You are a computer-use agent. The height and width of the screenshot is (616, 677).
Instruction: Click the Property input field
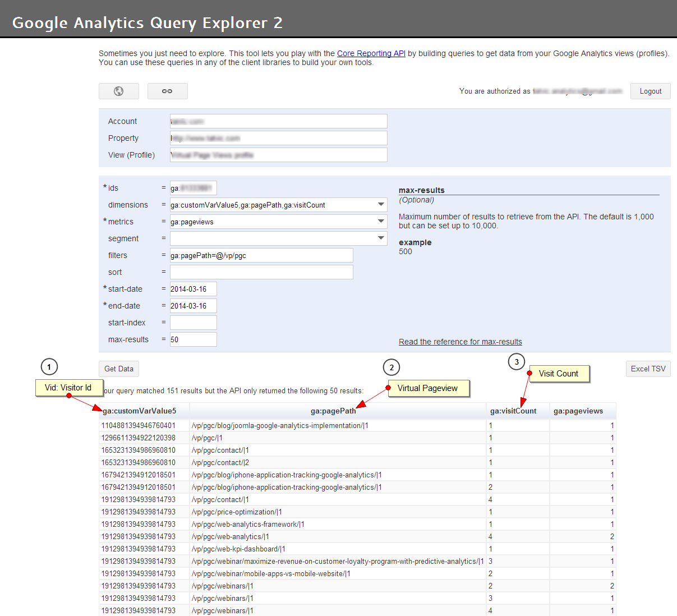[x=279, y=138]
